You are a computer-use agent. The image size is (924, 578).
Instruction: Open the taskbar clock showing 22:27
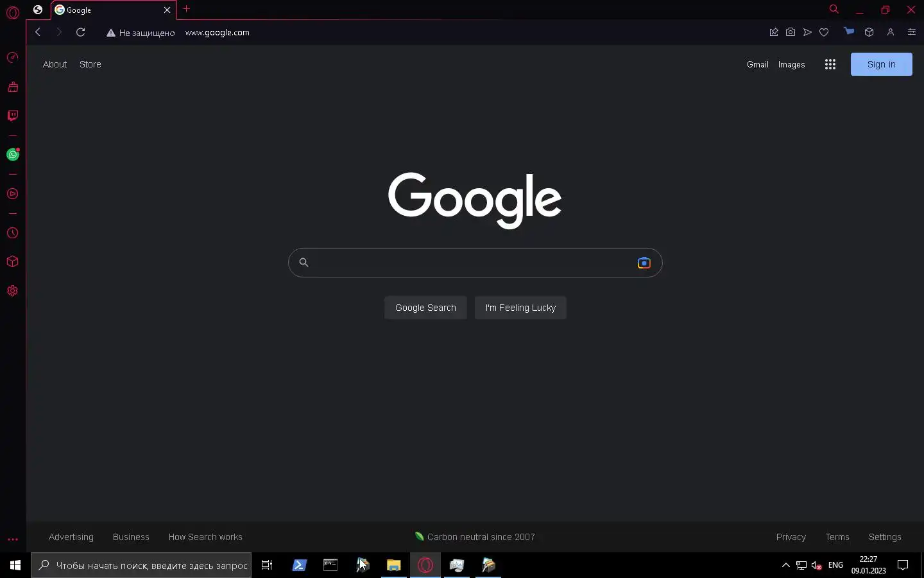pyautogui.click(x=869, y=565)
